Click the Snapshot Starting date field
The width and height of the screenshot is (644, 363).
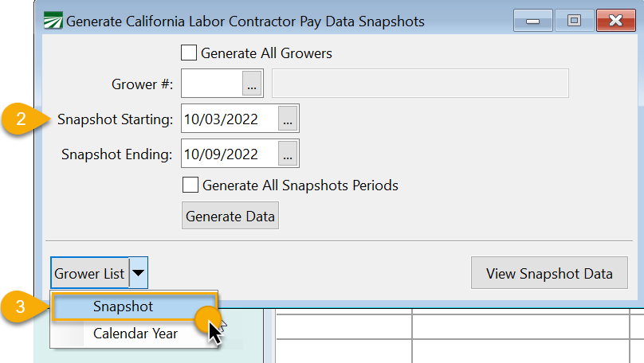pyautogui.click(x=229, y=119)
